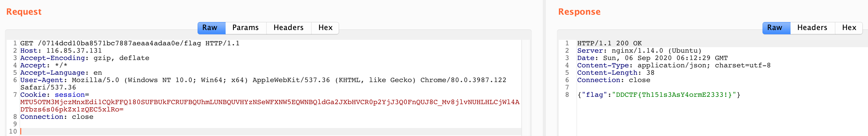Show the request Hex view tab
868x136 pixels.
click(x=325, y=28)
